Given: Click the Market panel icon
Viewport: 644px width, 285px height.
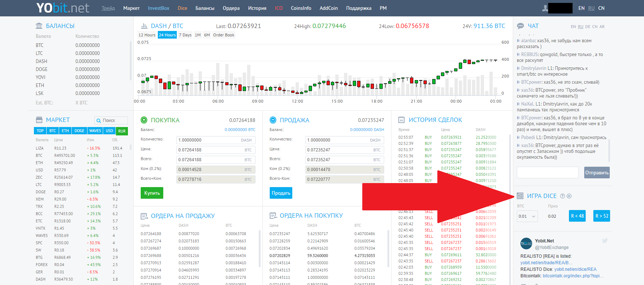Looking at the screenshot, I should (x=39, y=120).
